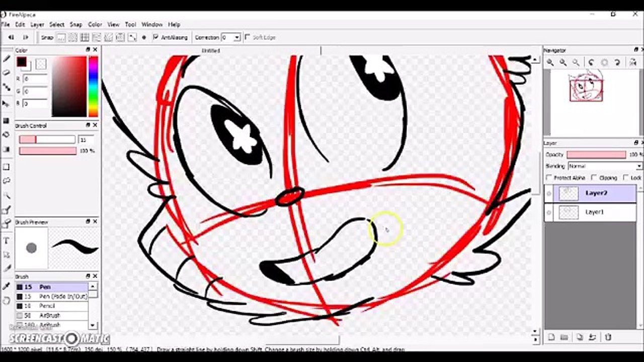Check the Clipping option
The width and height of the screenshot is (644, 362).
(x=594, y=177)
